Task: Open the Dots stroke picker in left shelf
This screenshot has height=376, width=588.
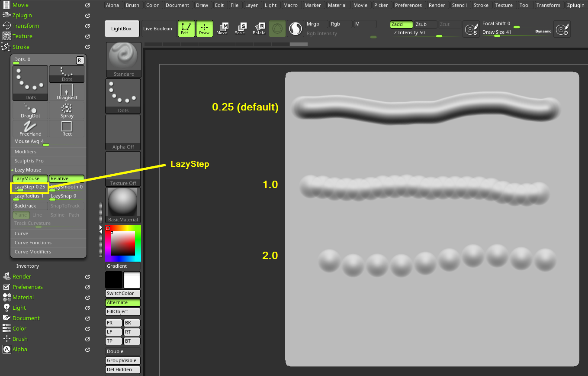Action: click(x=123, y=96)
